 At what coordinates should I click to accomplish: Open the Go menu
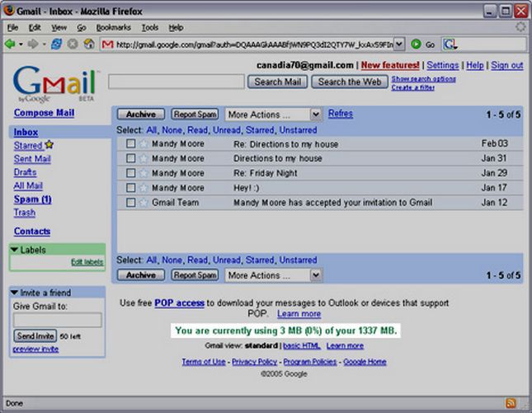[81, 27]
